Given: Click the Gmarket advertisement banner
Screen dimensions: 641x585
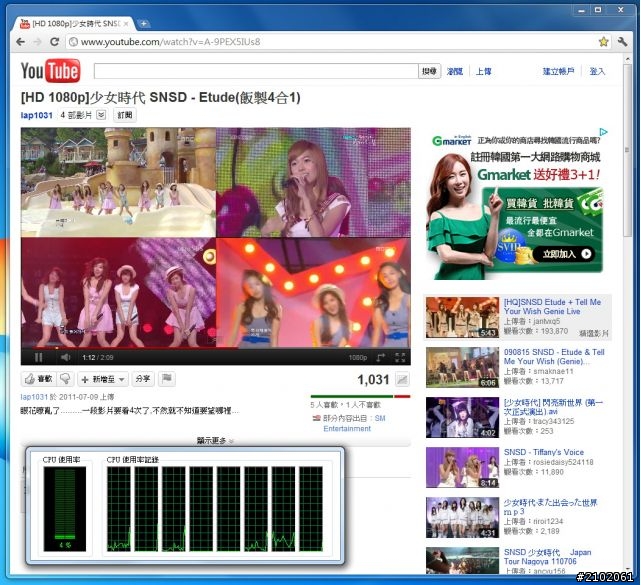Looking at the screenshot, I should point(517,204).
